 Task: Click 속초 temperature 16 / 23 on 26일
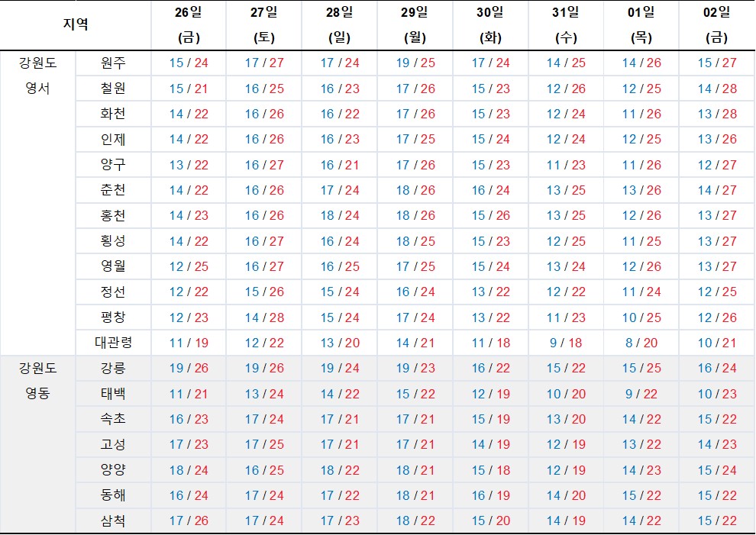[189, 419]
